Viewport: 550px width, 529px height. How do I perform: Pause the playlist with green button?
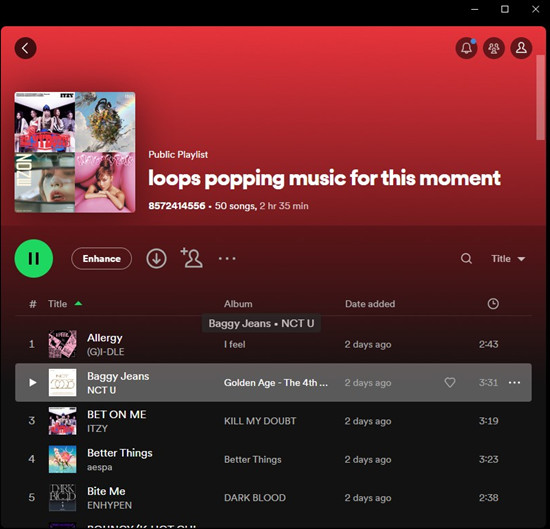(x=34, y=259)
